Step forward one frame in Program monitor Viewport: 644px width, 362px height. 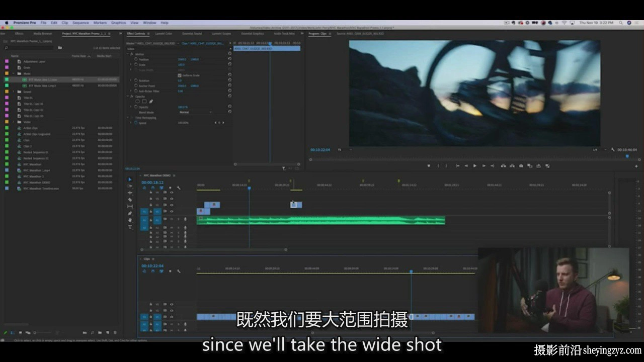484,166
